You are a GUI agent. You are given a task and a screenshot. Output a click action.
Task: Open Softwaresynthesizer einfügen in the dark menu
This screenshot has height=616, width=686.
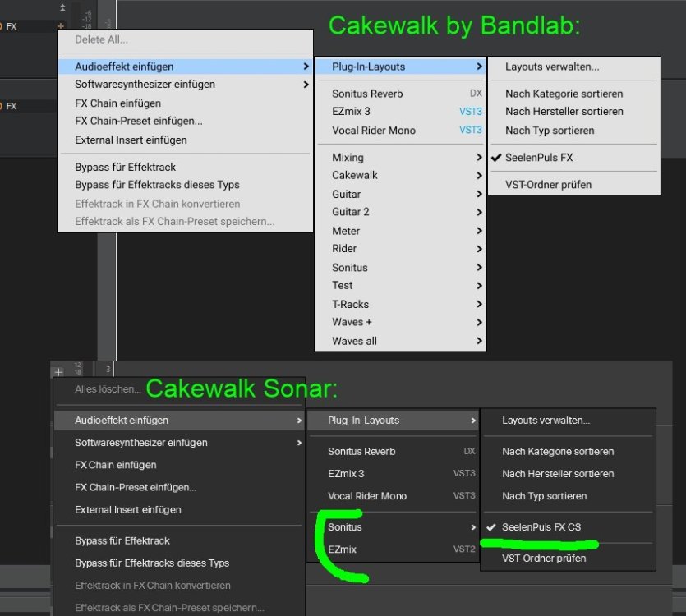pyautogui.click(x=179, y=443)
